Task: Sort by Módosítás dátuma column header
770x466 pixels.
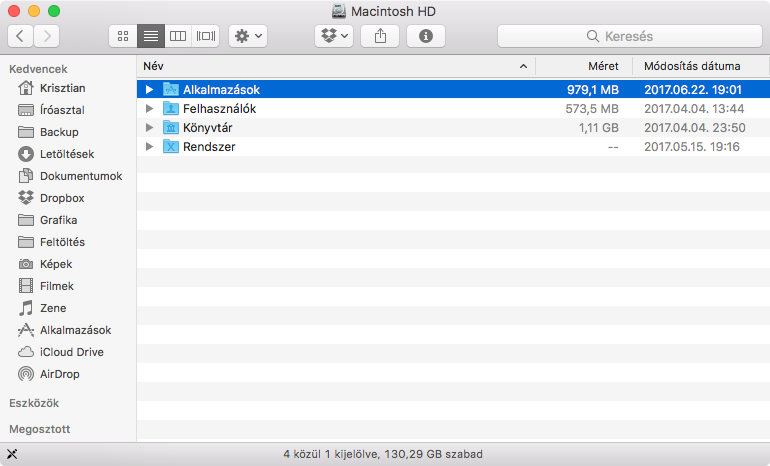Action: click(701, 66)
